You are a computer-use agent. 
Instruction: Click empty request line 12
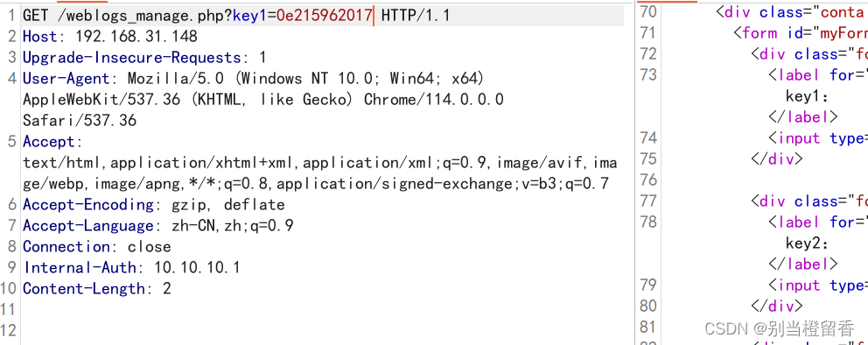[323, 331]
